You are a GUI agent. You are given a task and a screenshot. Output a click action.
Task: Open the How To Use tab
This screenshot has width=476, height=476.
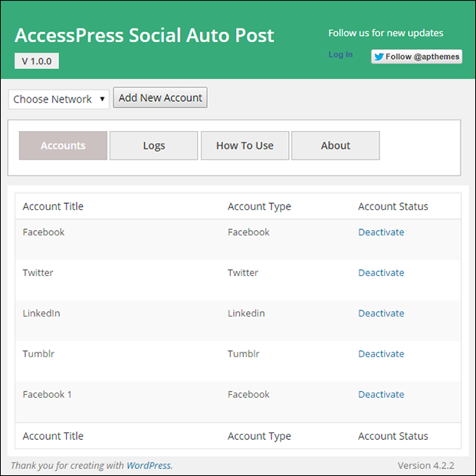click(x=245, y=146)
